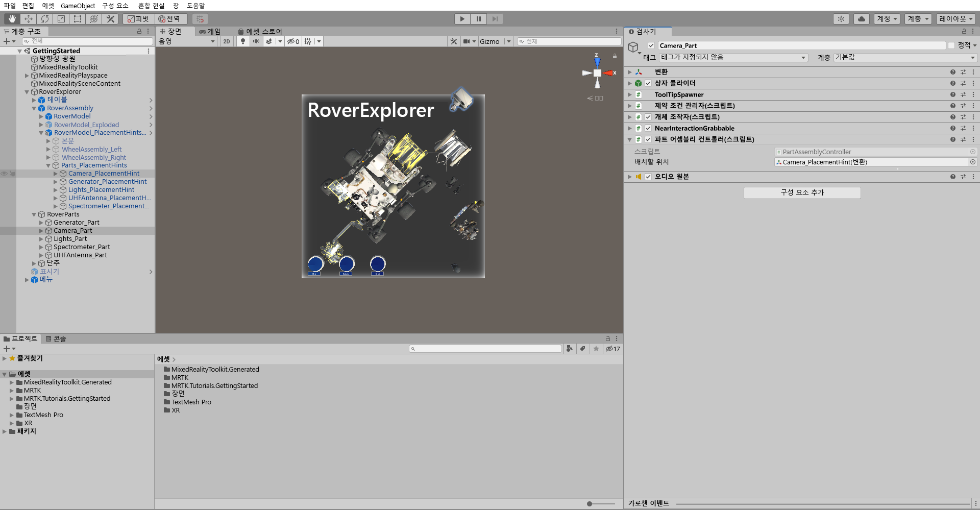980x510 pixels.
Task: Disable the NearInteractionGrabbable component checkbox
Action: click(x=648, y=128)
